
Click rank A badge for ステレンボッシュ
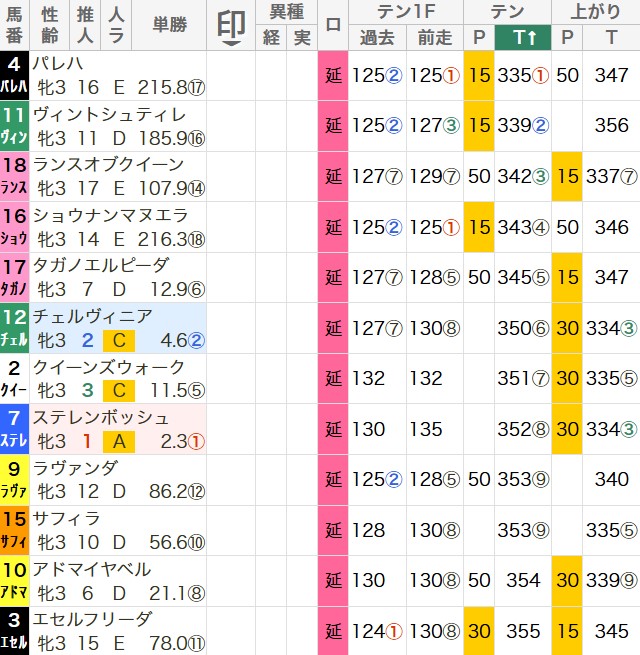(119, 442)
